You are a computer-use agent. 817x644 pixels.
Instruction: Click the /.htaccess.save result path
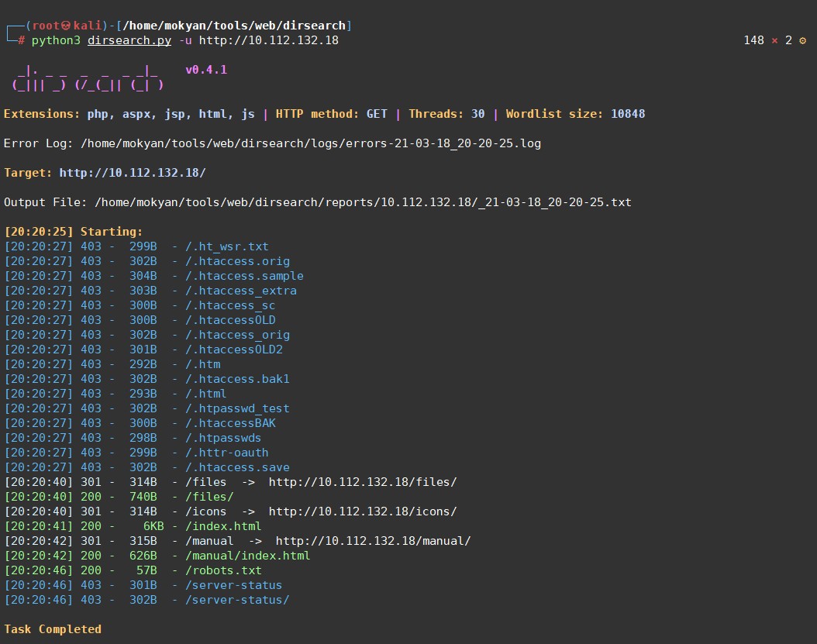pyautogui.click(x=238, y=467)
